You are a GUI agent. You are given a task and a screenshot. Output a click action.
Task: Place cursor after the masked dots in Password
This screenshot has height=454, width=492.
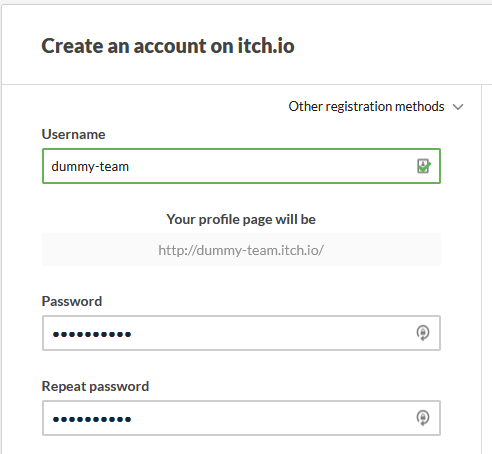coord(134,334)
